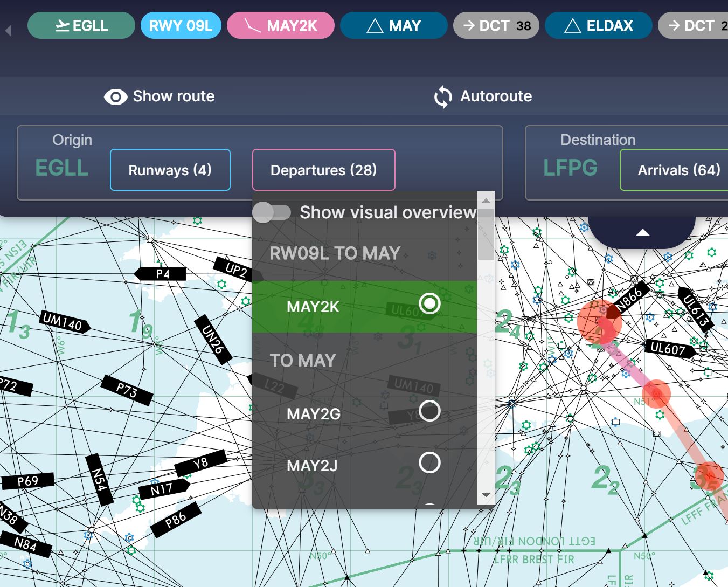Screen dimensions: 728x587
Task: Click the departures list scroll down arrow
Action: [486, 495]
